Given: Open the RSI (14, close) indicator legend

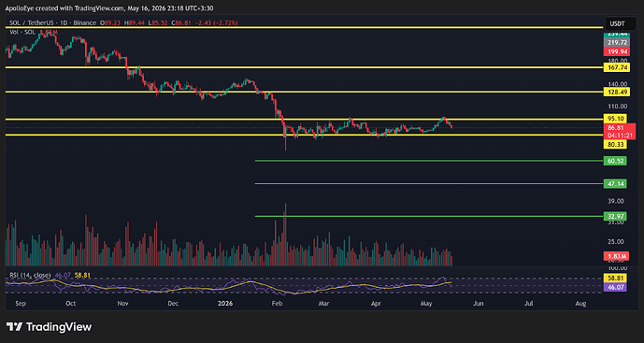Looking at the screenshot, I should coord(30,275).
